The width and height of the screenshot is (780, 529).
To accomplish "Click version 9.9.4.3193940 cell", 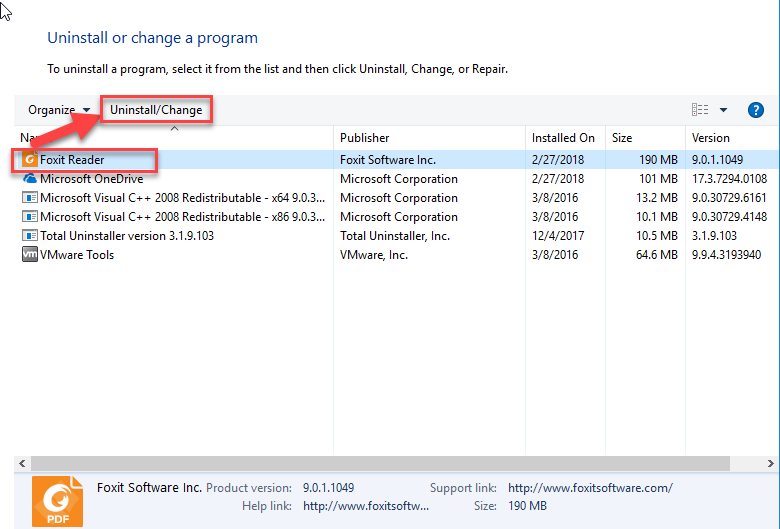I will (726, 255).
